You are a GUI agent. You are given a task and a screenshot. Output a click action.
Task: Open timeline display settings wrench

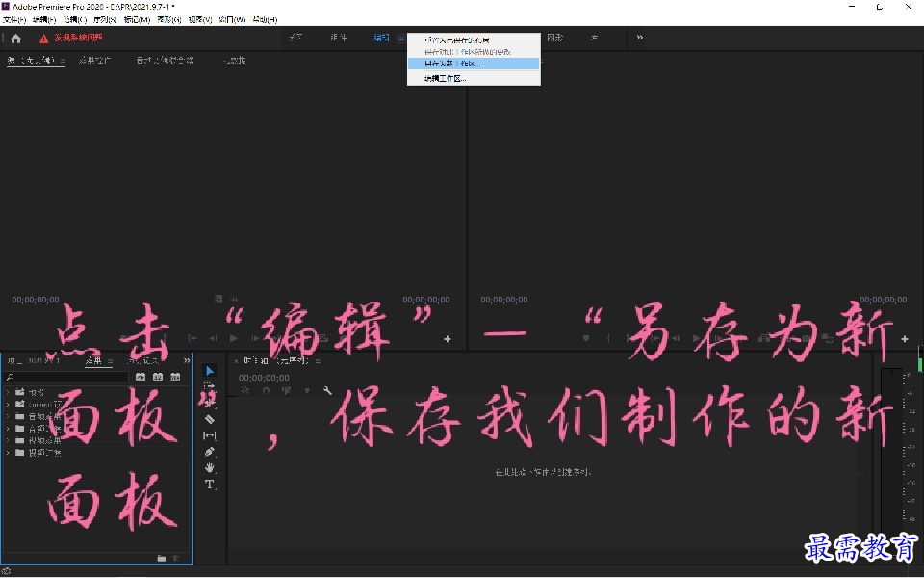[x=327, y=390]
